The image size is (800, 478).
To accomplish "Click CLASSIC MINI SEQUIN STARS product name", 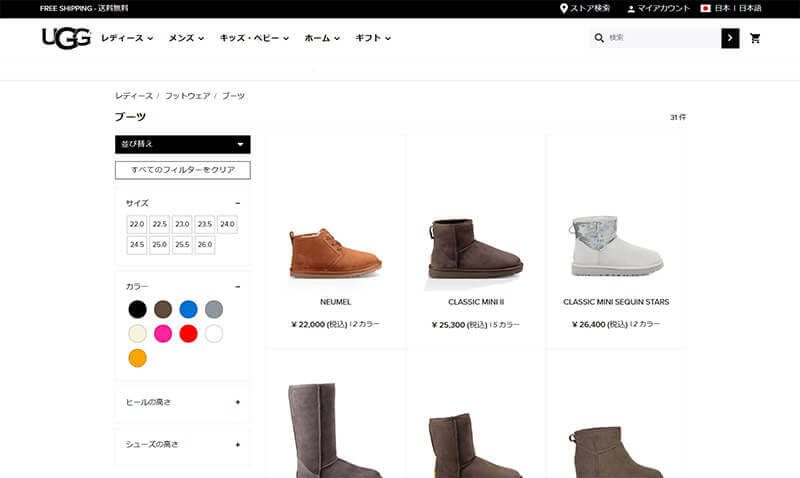I will pos(616,302).
